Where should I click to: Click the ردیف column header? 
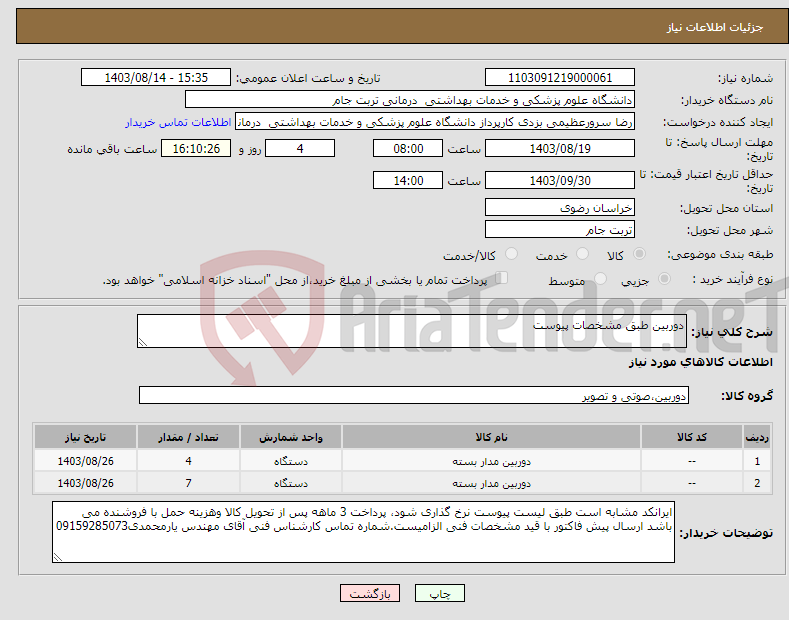[x=757, y=437]
